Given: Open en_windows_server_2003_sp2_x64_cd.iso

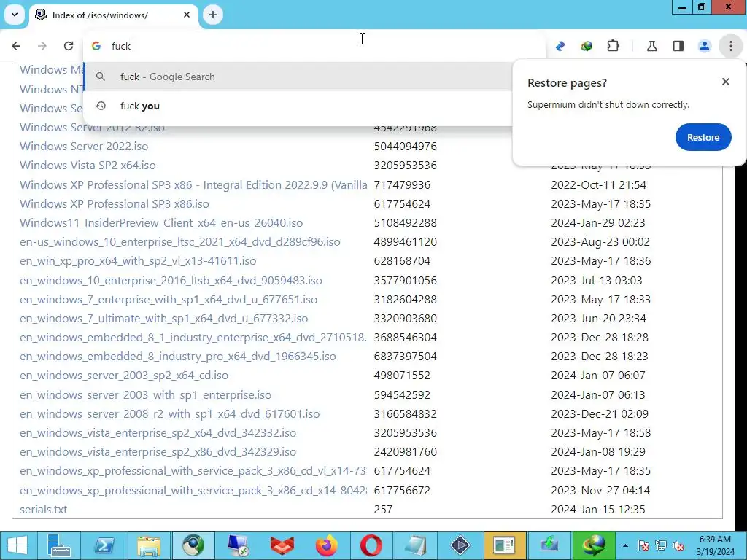Looking at the screenshot, I should 124,376.
